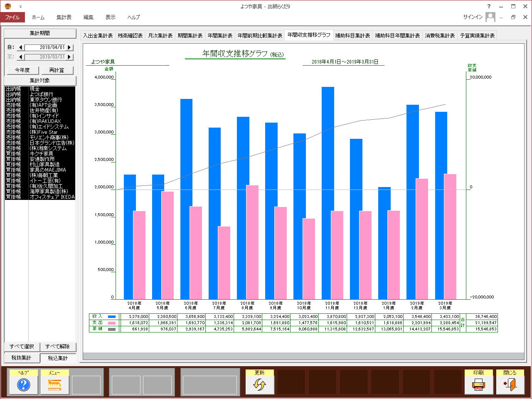Select (株)Five Star in the target list

click(40, 132)
